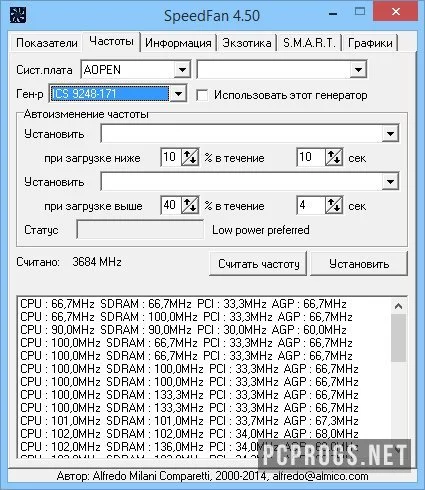Viewport: 425px width, 490px height.
Task: Expand the Ген-р ICS 9248-171 dropdown
Action: (x=178, y=94)
